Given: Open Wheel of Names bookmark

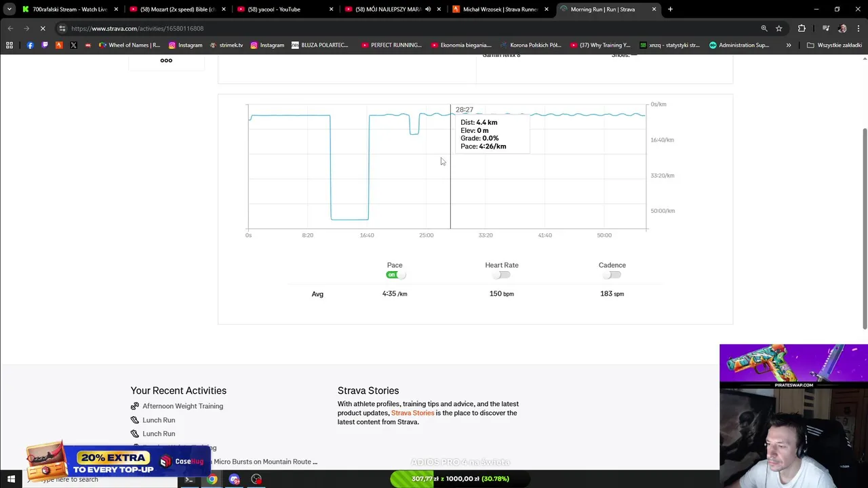Looking at the screenshot, I should click(x=130, y=45).
